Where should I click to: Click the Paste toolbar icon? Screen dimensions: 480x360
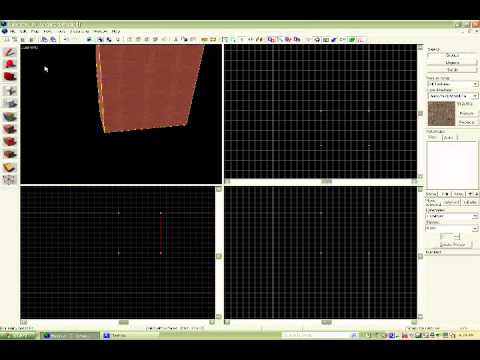tap(193, 39)
